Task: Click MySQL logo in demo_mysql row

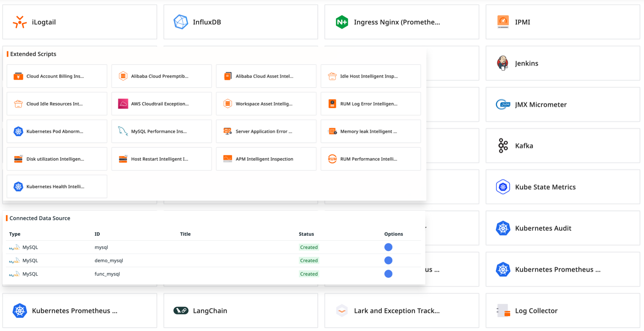Action: (x=14, y=260)
